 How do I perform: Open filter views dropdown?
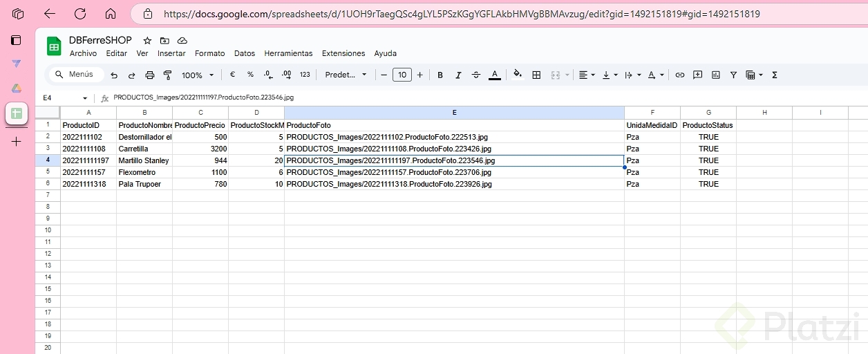tap(754, 75)
